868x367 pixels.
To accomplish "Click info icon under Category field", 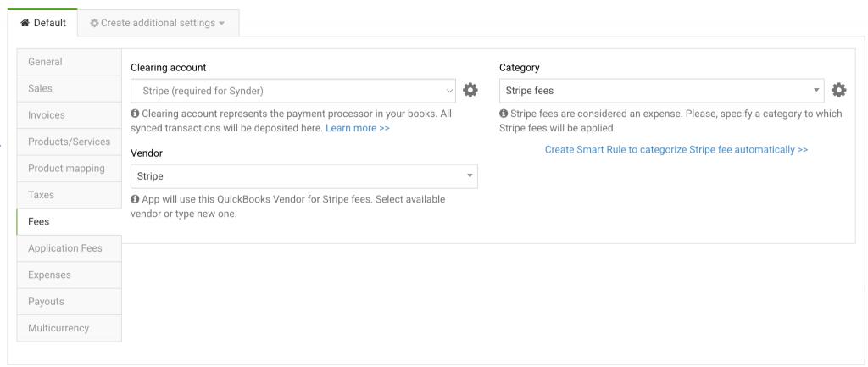I will 504,114.
